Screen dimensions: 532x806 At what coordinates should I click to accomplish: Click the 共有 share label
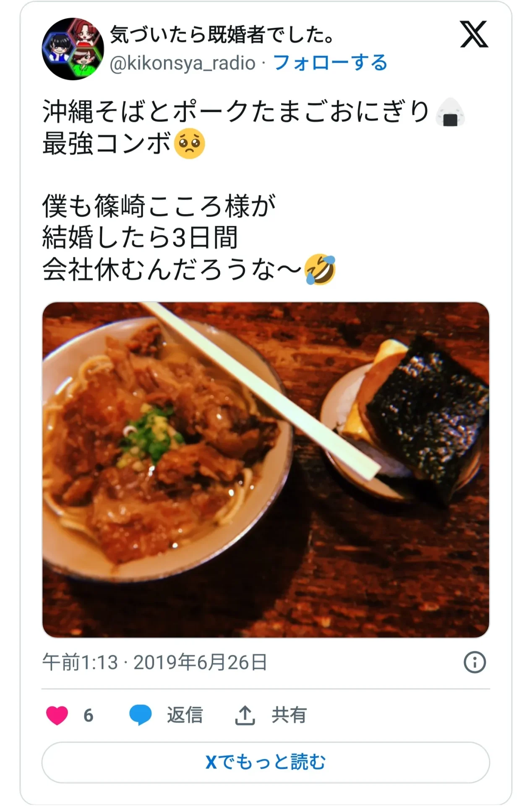[x=289, y=715]
